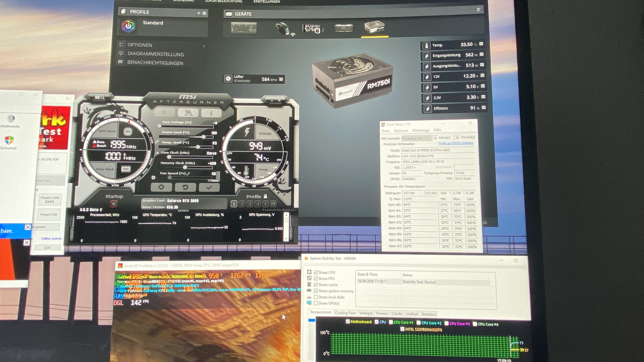Add a new profile with plus icon
The width and height of the screenshot is (644, 362).
pos(199,13)
